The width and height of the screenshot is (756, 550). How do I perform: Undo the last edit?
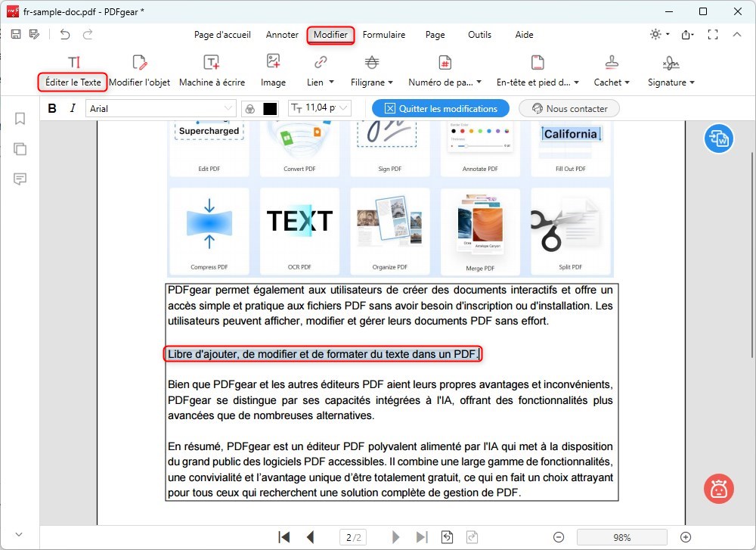coord(65,34)
